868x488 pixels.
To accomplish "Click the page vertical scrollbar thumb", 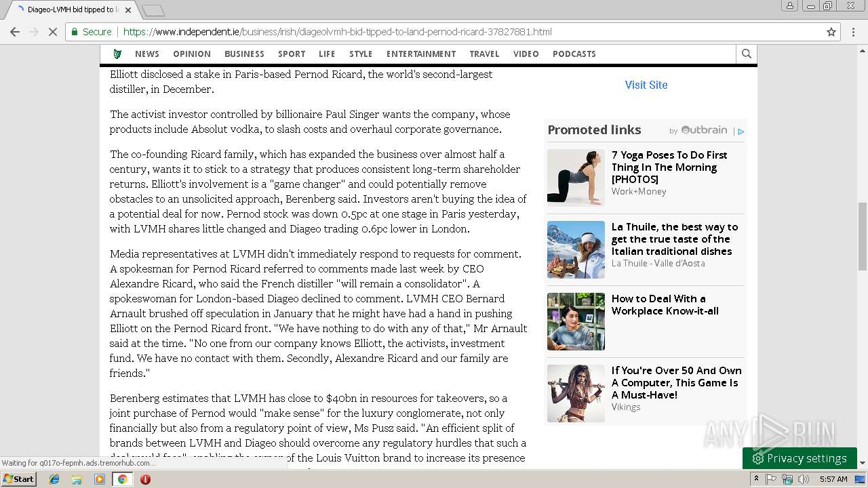I will [x=863, y=236].
